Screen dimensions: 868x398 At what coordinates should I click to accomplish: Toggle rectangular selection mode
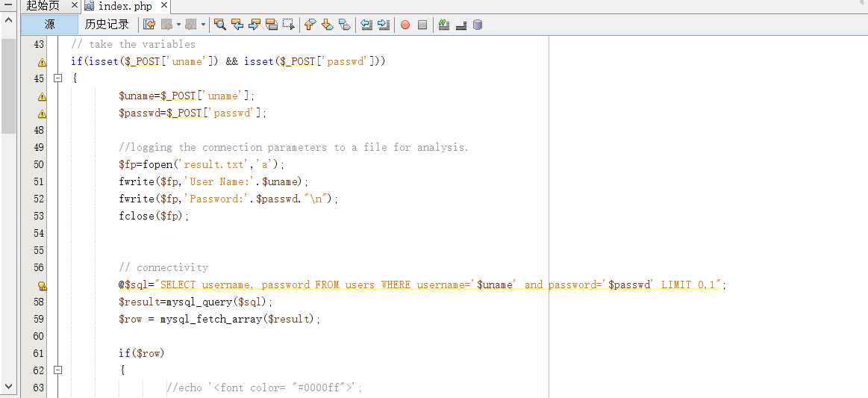click(x=288, y=25)
